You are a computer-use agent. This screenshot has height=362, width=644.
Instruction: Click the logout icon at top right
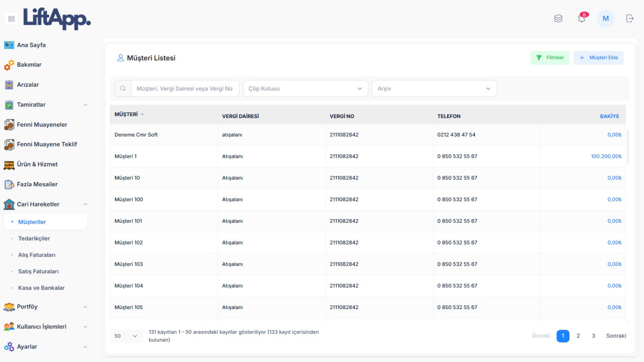pyautogui.click(x=630, y=18)
